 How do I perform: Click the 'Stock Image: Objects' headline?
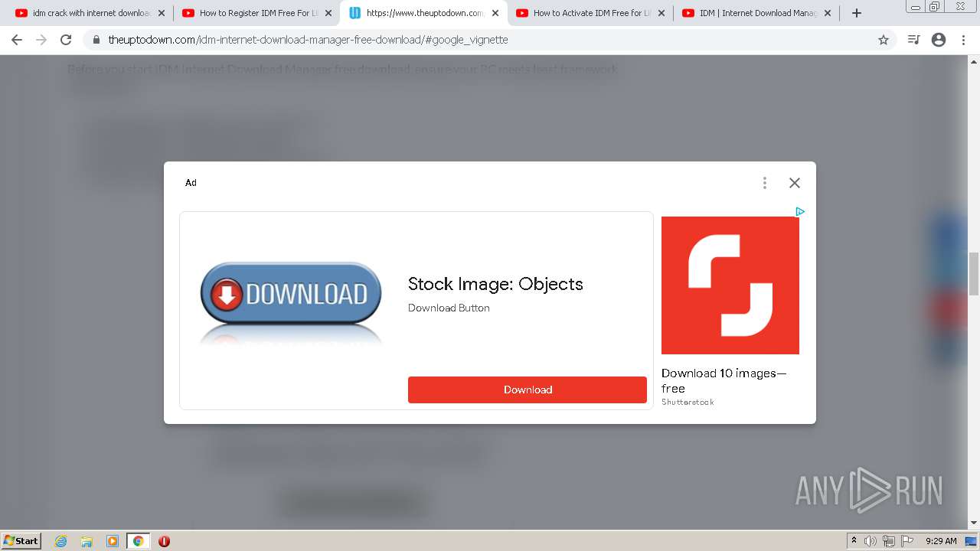tap(495, 284)
